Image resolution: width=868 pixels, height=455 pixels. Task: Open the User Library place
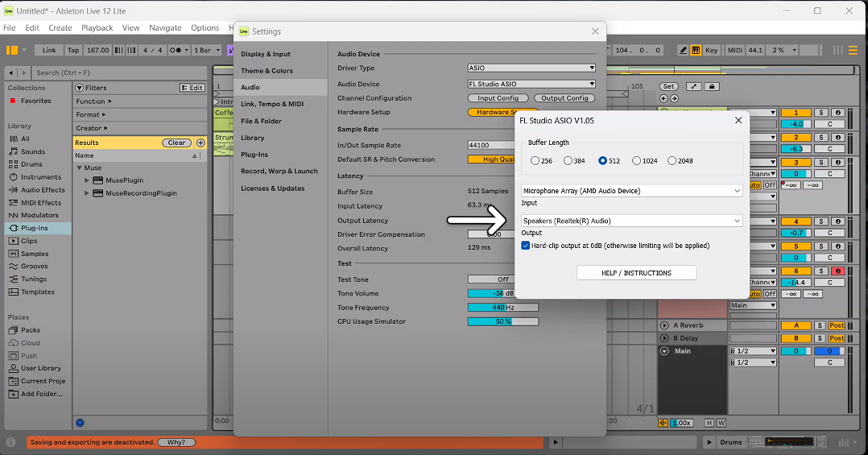(40, 368)
